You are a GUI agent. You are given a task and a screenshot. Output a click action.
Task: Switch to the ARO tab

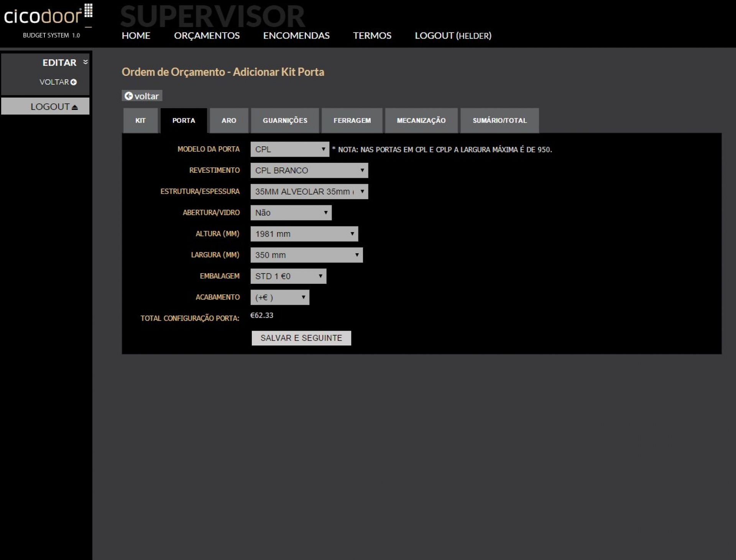pos(228,121)
